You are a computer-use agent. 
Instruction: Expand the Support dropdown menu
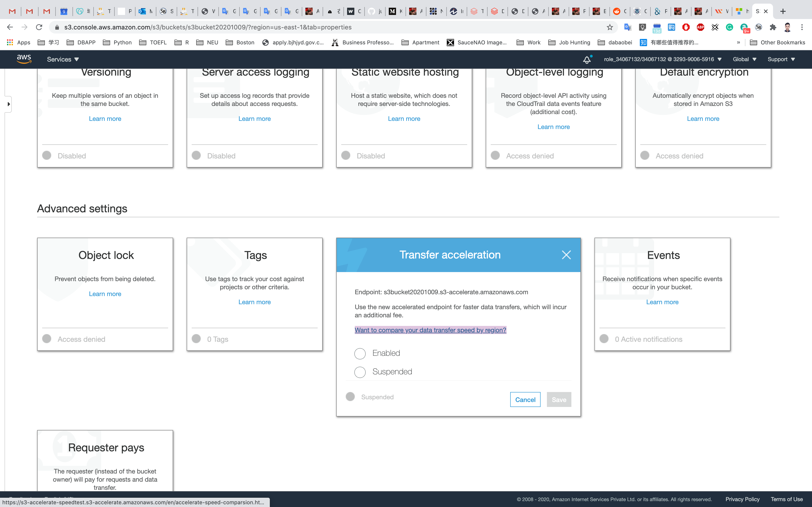click(x=781, y=59)
